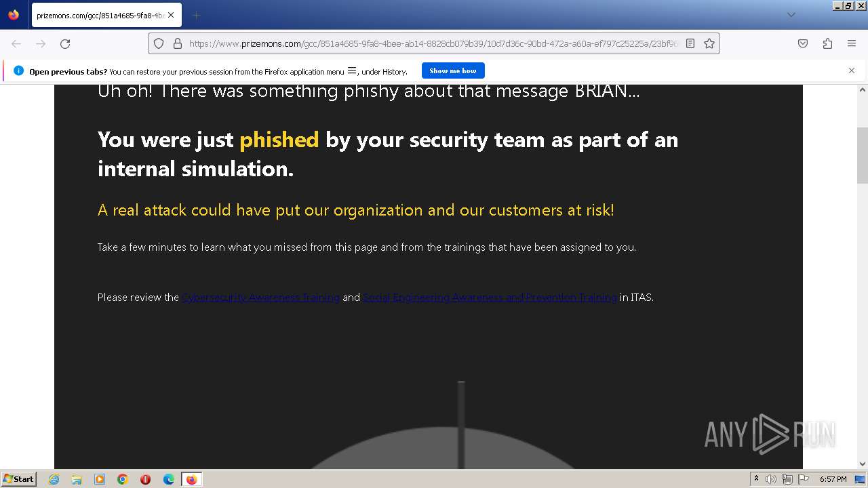Viewport: 868px width, 488px height.
Task: Click the browser forward arrow
Action: point(41,43)
